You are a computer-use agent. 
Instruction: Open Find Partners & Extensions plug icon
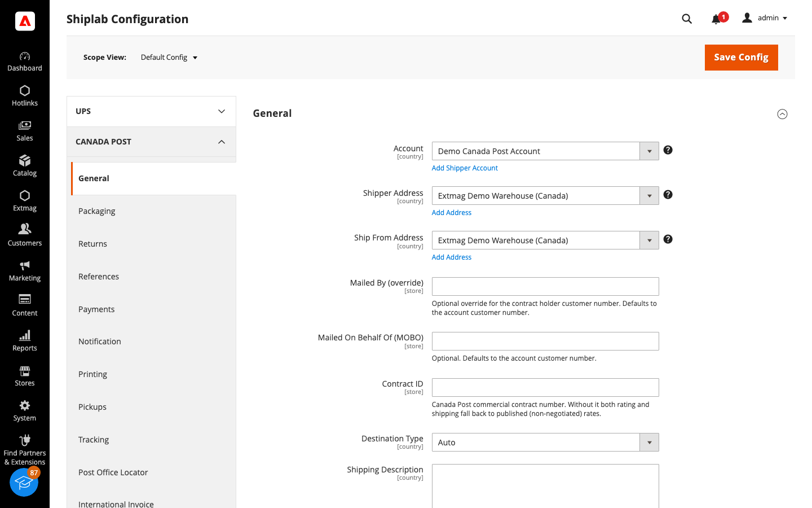tap(25, 440)
